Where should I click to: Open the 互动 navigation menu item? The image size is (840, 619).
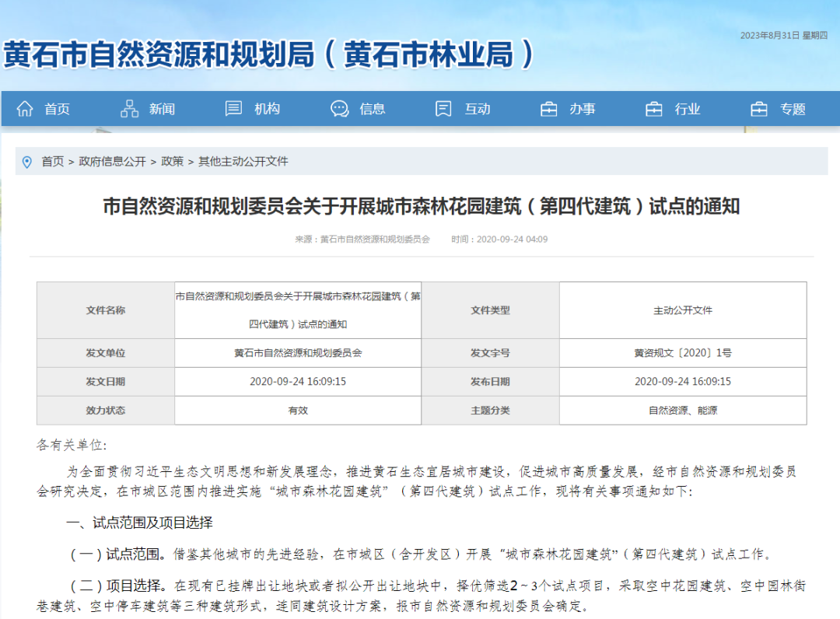click(478, 109)
